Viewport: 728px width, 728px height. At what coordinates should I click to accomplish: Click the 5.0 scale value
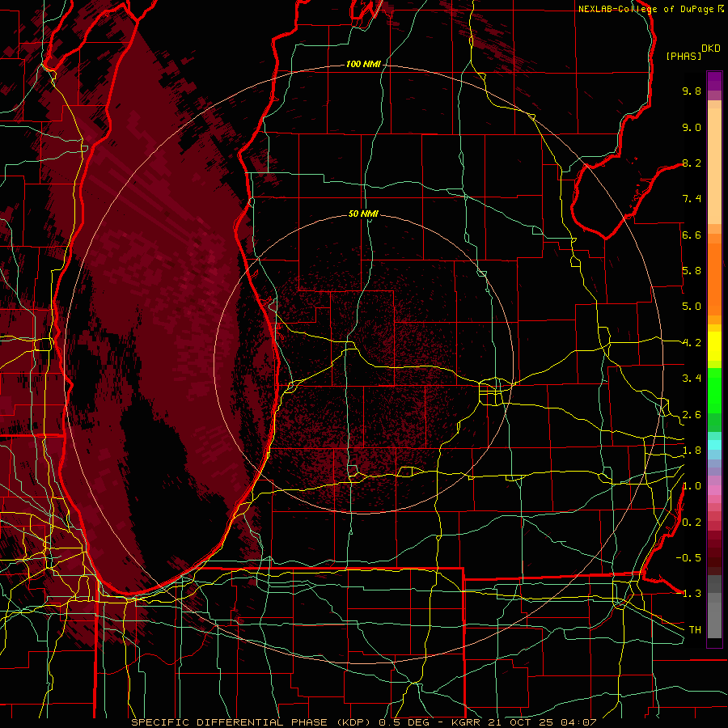(x=692, y=307)
